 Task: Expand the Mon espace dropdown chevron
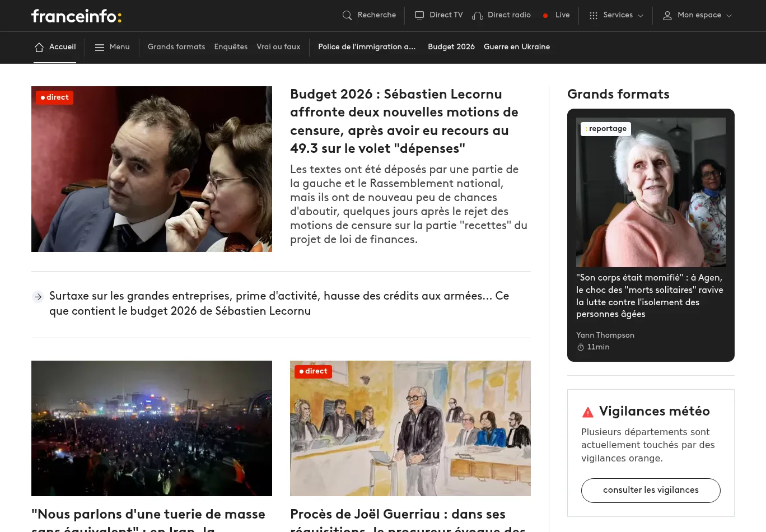(729, 16)
